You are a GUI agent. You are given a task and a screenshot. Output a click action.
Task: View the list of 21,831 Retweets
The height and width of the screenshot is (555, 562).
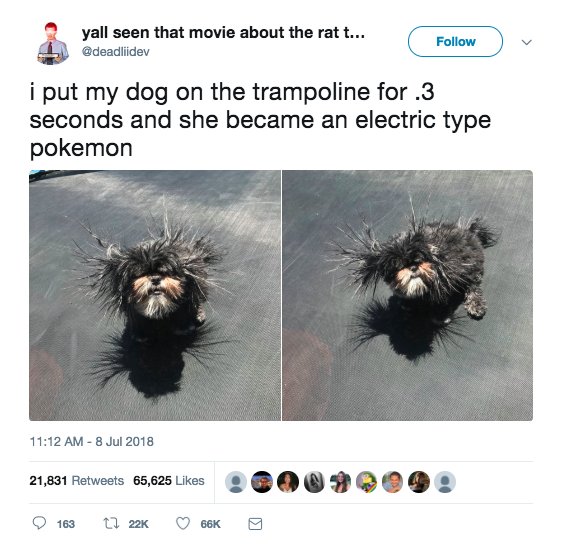click(76, 480)
